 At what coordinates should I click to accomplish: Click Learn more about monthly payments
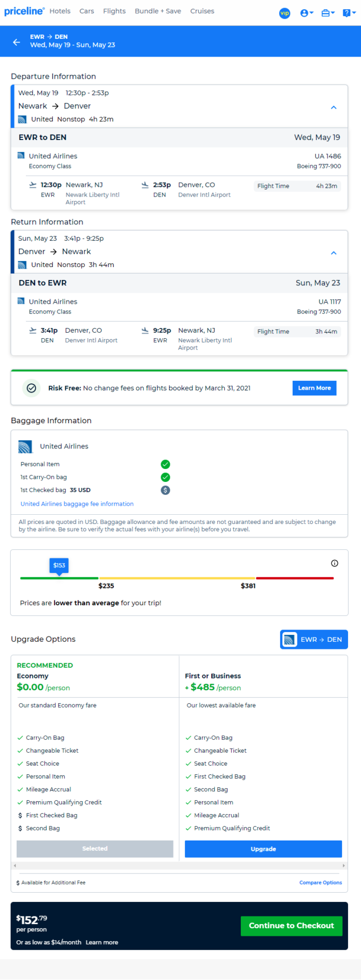point(102,942)
